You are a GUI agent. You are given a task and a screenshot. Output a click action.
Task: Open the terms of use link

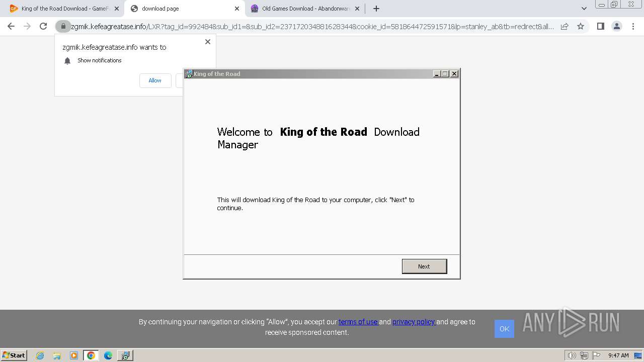358,322
